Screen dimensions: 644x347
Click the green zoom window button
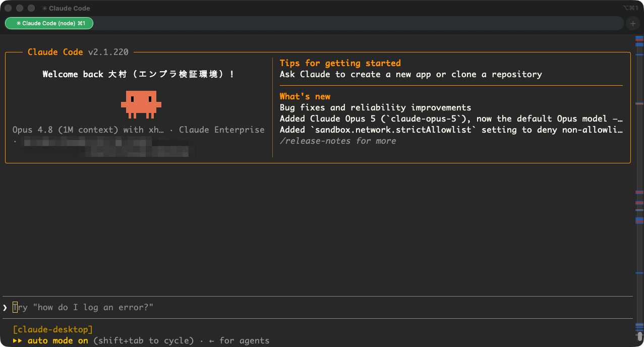31,8
